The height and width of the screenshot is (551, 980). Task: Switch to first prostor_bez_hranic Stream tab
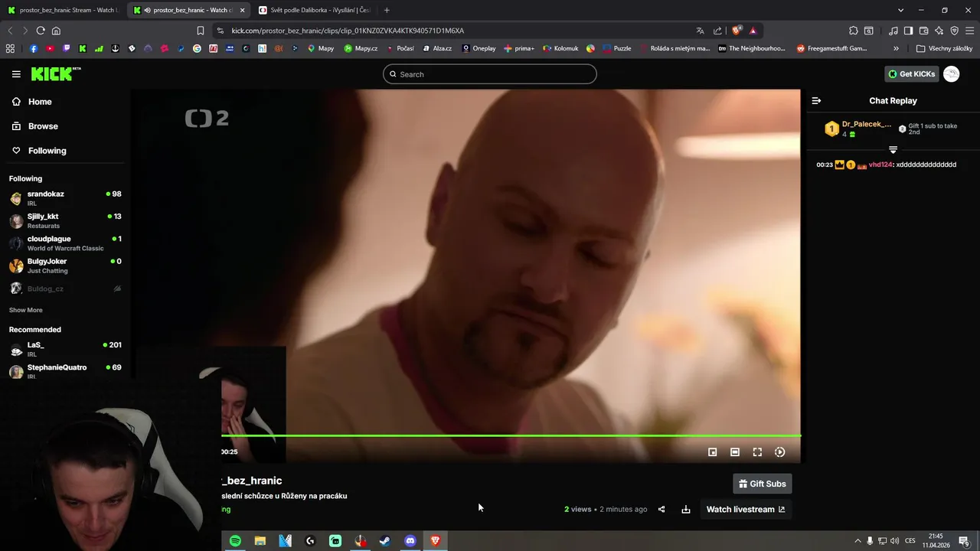[63, 10]
